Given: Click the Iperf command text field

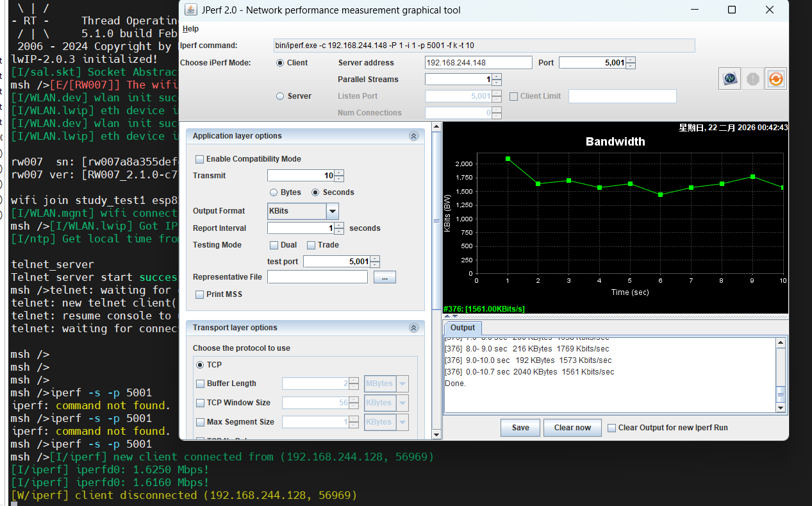Looking at the screenshot, I should (483, 46).
